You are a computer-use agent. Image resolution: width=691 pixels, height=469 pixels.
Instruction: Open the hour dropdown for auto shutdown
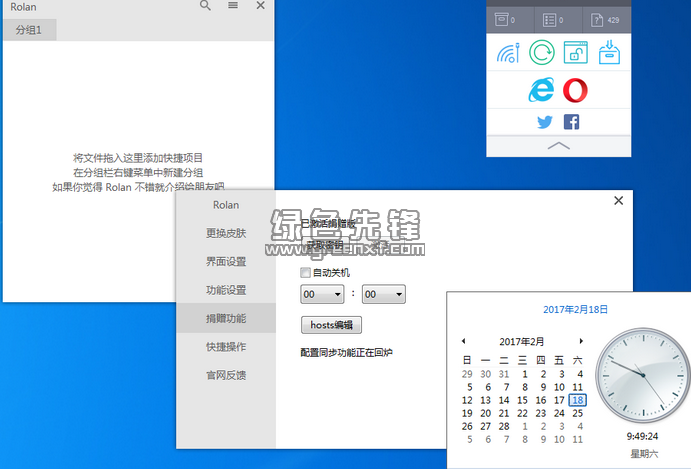[323, 294]
